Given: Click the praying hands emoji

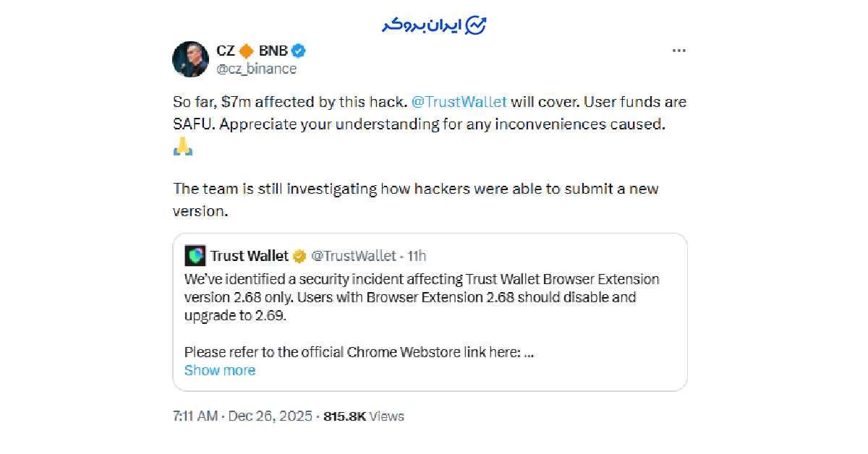Looking at the screenshot, I should [182, 147].
